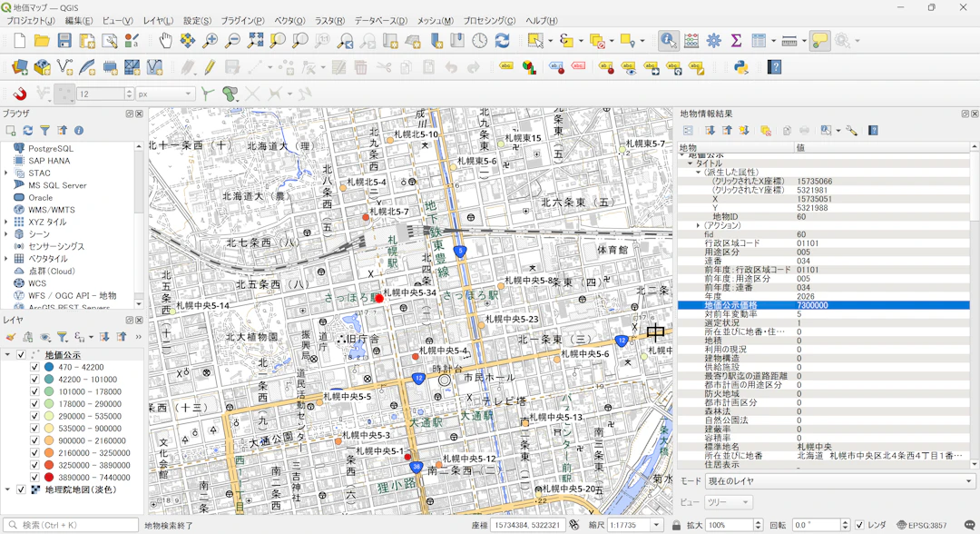Image resolution: width=980 pixels, height=534 pixels.
Task: Uncheck the 42200 – 101000 class
Action: pos(34,380)
